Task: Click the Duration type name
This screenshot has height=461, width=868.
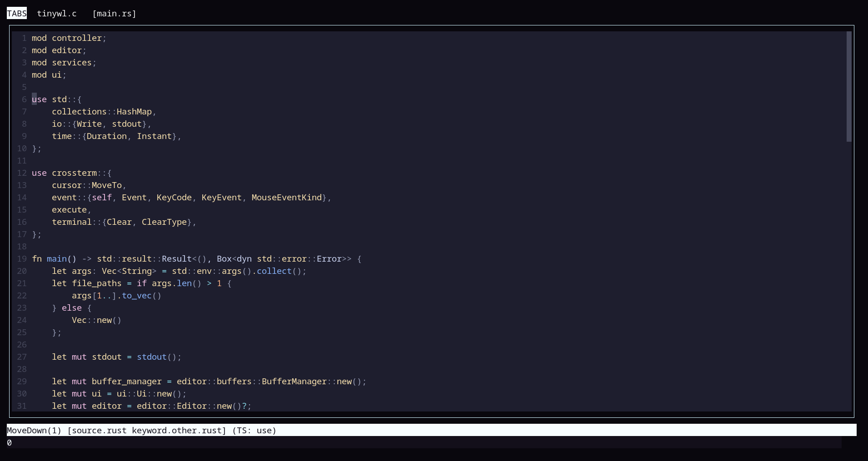Action: (107, 136)
